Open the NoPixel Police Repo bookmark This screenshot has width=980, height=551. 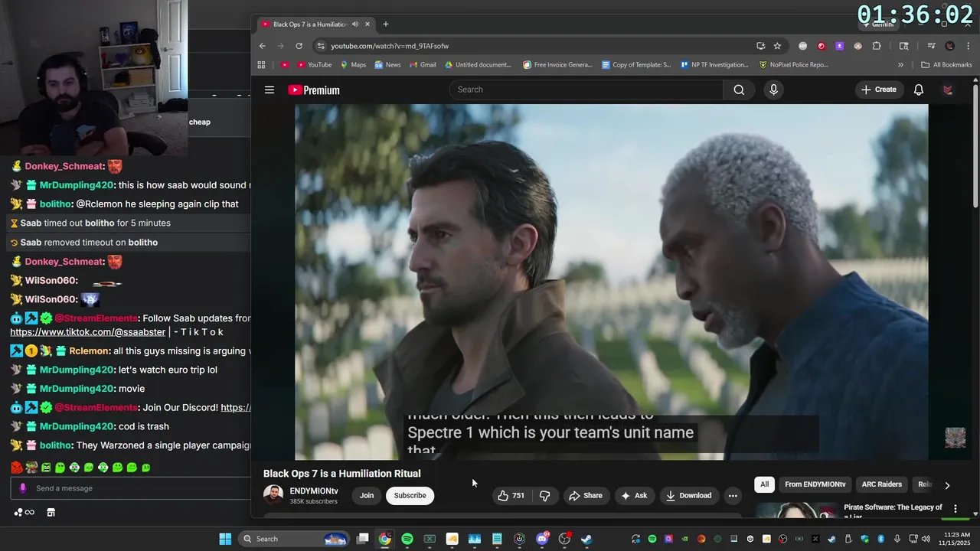(x=794, y=65)
